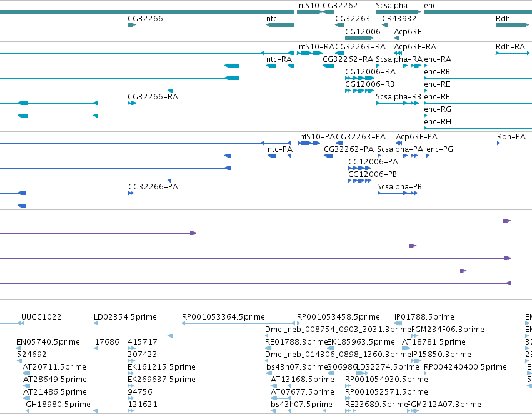Click the enc-RH transcript label
This screenshot has height=414, width=532.
click(x=438, y=122)
